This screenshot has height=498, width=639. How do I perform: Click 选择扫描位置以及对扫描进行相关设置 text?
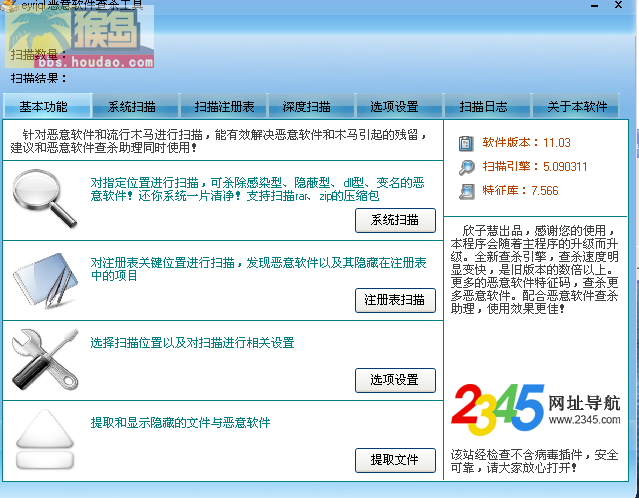coord(192,343)
